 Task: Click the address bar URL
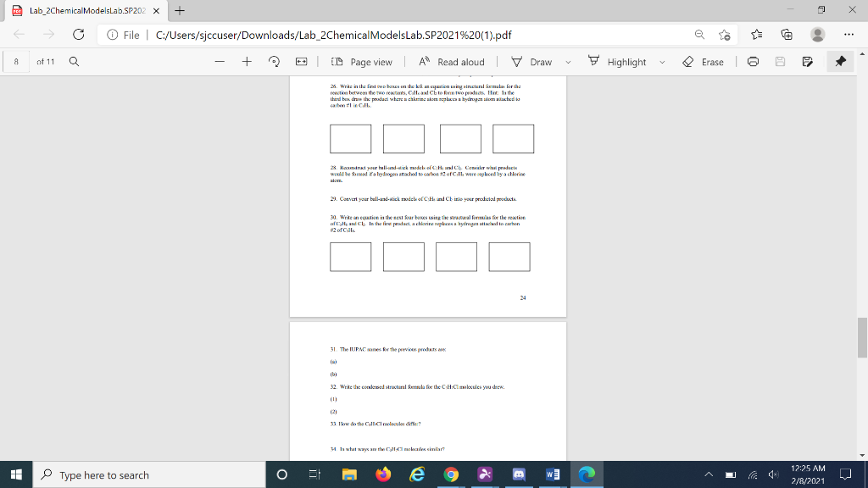tap(333, 35)
